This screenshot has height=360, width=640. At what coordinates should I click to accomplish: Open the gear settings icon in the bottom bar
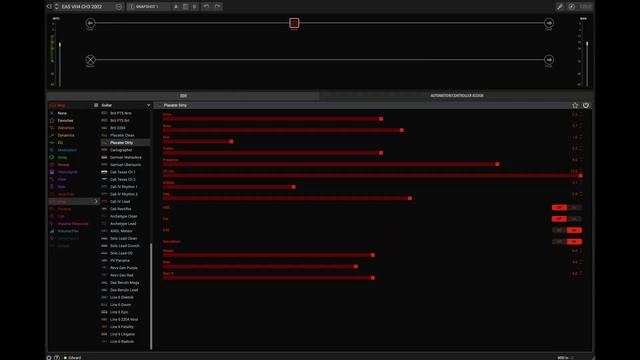[x=49, y=358]
